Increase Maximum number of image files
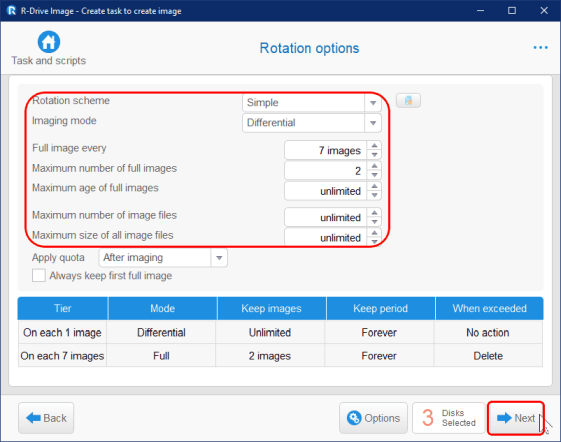This screenshot has height=442, width=561. [x=374, y=213]
